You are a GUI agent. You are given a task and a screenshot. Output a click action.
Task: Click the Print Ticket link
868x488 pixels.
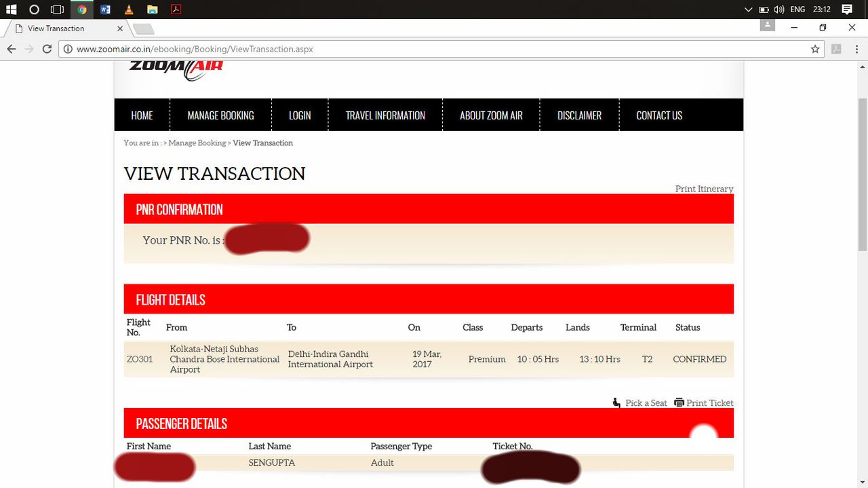pos(709,403)
